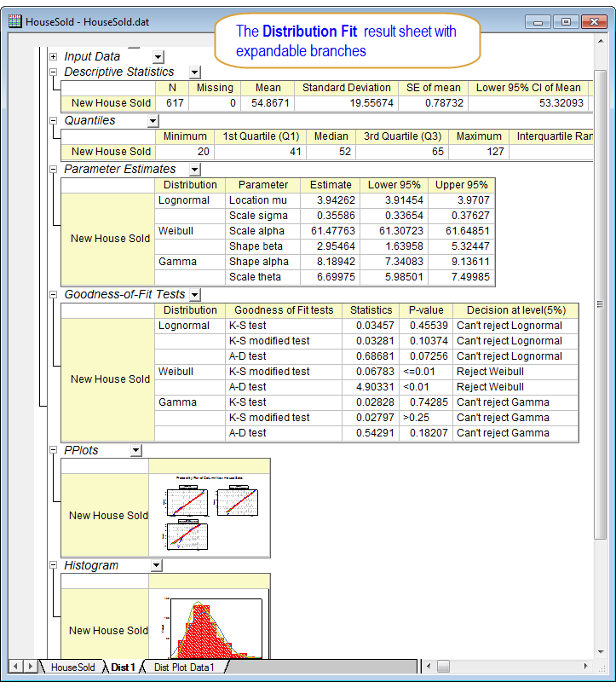Screen dimensions: 616x682
Task: Maximize the HouseSold window
Action: [566, 21]
